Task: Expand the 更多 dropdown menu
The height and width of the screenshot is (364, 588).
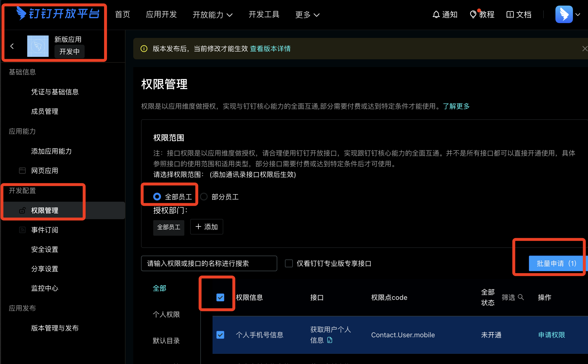Action: (x=307, y=15)
